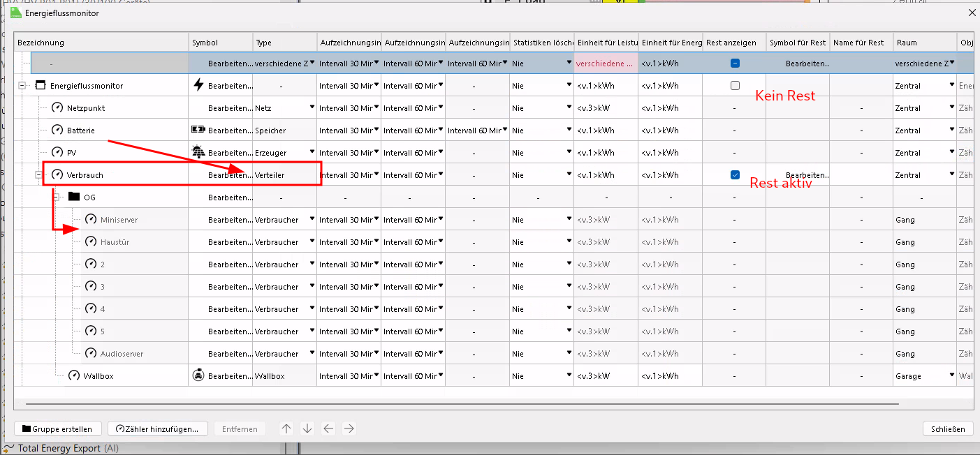This screenshot has height=455, width=980.
Task: Move selected item up with arrow icon
Action: click(x=286, y=428)
